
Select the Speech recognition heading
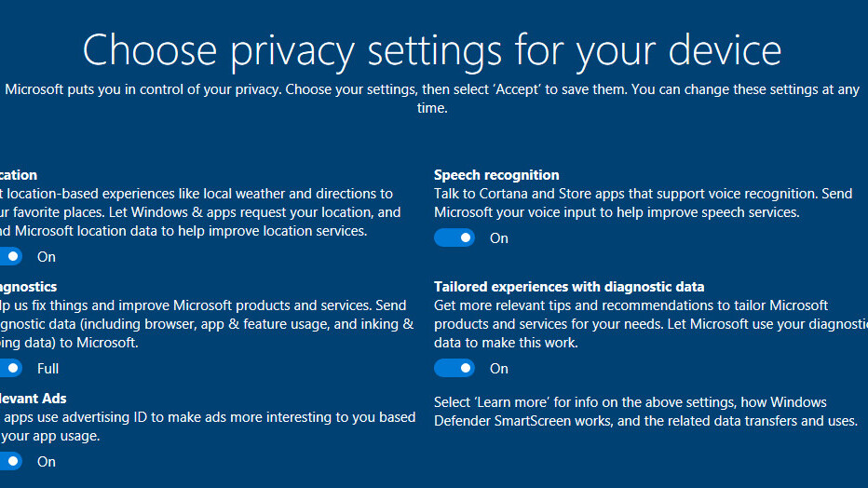496,175
